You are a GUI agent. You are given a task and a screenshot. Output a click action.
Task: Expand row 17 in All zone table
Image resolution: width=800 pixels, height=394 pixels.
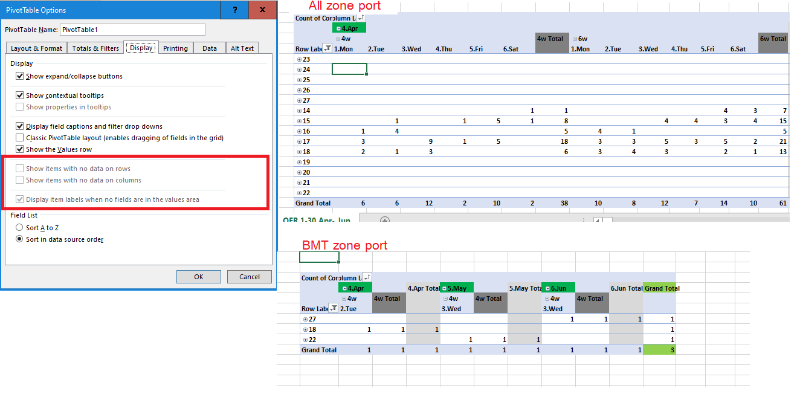click(299, 141)
